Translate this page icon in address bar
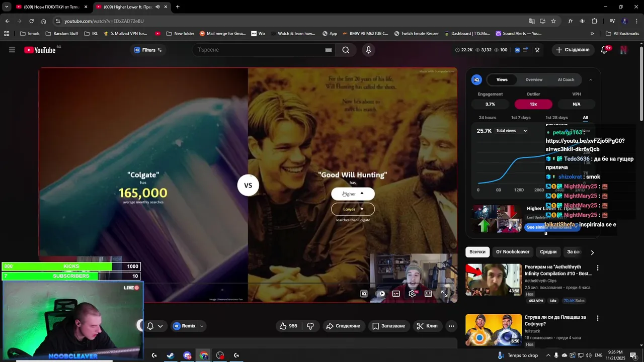Screen dimensions: 644x362 pyautogui.click(x=532, y=21)
